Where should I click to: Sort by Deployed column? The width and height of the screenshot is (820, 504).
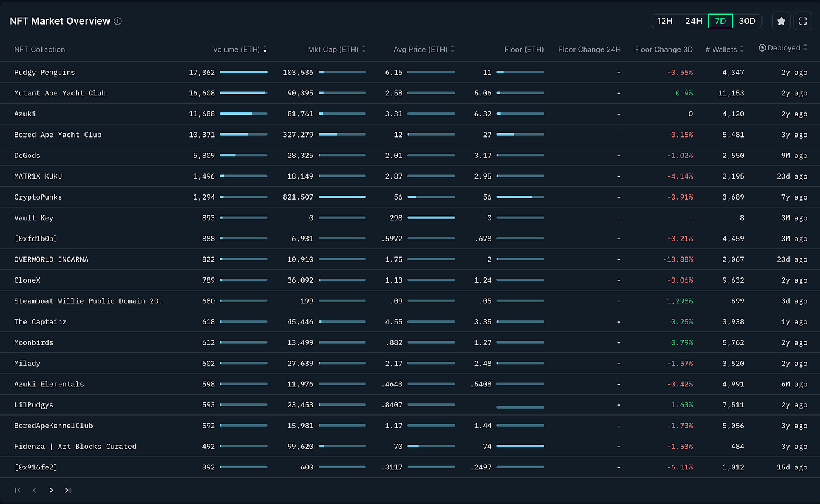coord(805,49)
